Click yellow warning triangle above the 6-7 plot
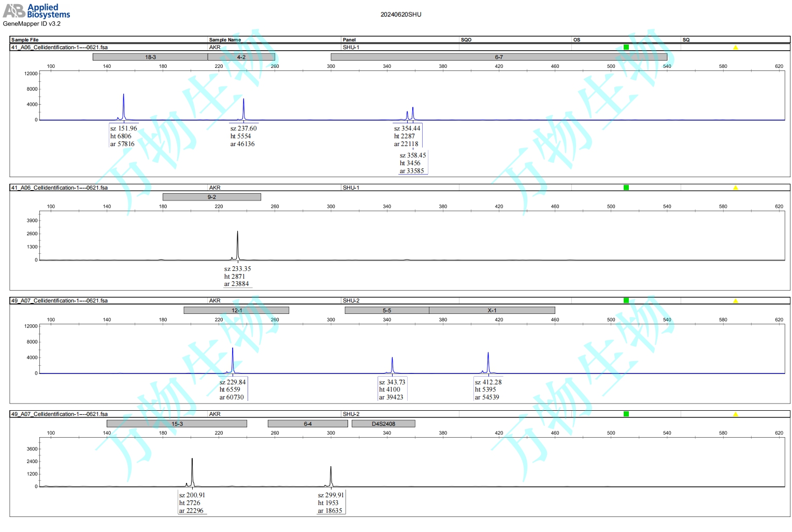The height and width of the screenshot is (532, 792). [735, 48]
